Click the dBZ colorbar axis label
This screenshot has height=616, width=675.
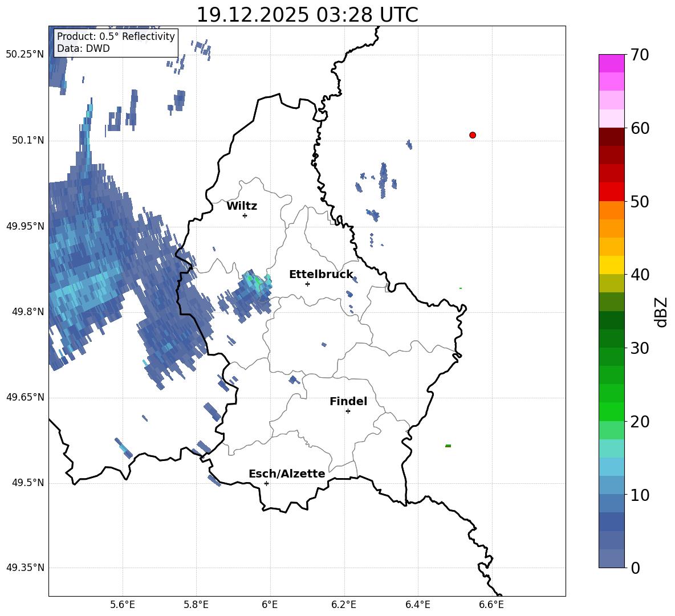[x=661, y=312]
